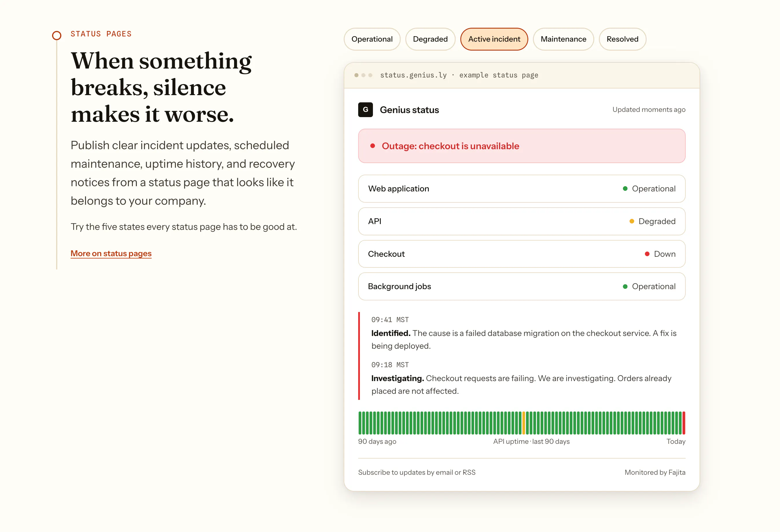Click the Web application component row
This screenshot has height=532, width=780.
(x=522, y=189)
